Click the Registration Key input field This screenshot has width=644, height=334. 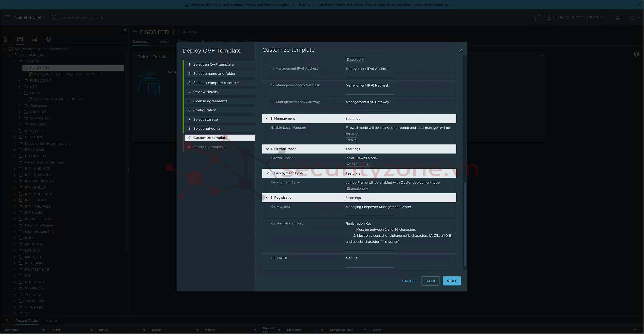coord(369,248)
